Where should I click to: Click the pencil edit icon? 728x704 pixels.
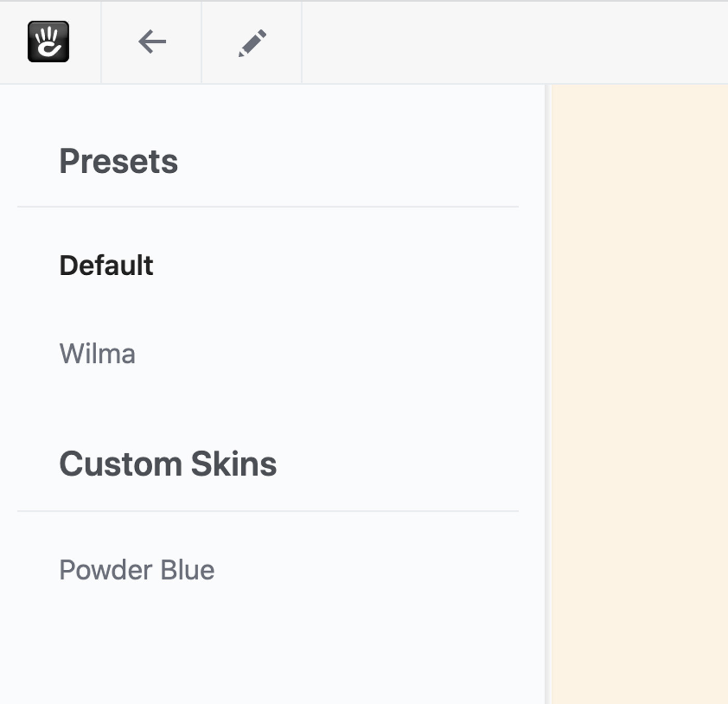click(252, 43)
